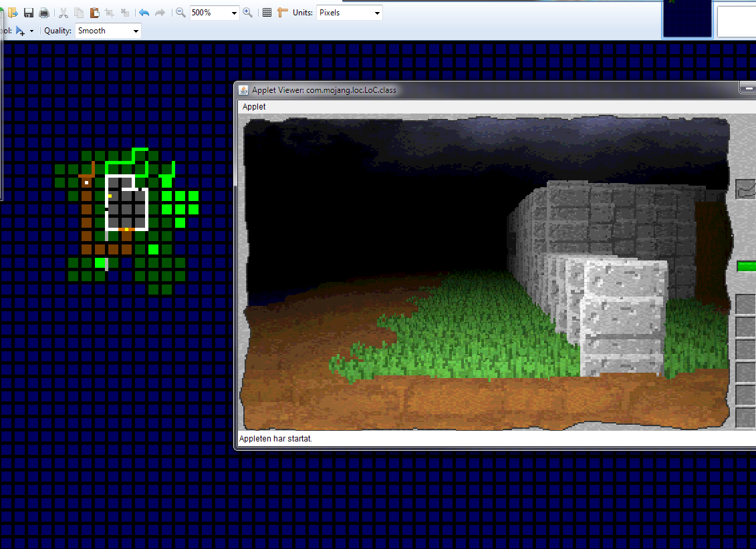
Task: Undo the last action
Action: click(x=144, y=13)
